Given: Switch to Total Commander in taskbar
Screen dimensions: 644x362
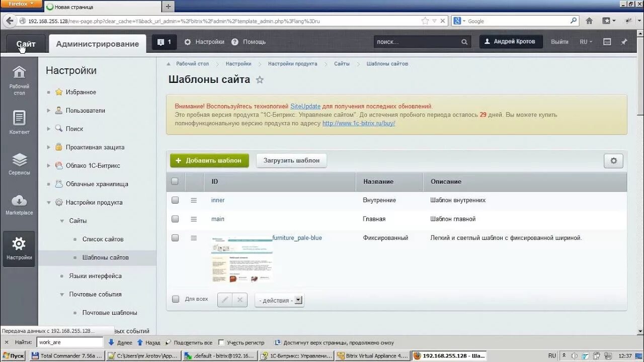Looking at the screenshot, I should [67, 355].
